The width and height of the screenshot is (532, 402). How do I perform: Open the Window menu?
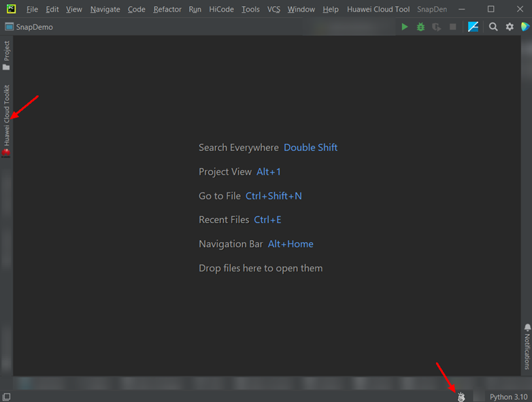[301, 9]
